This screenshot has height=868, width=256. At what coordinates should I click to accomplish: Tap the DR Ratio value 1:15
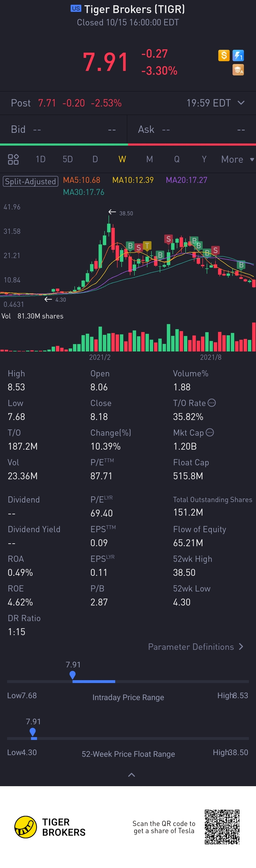click(17, 632)
